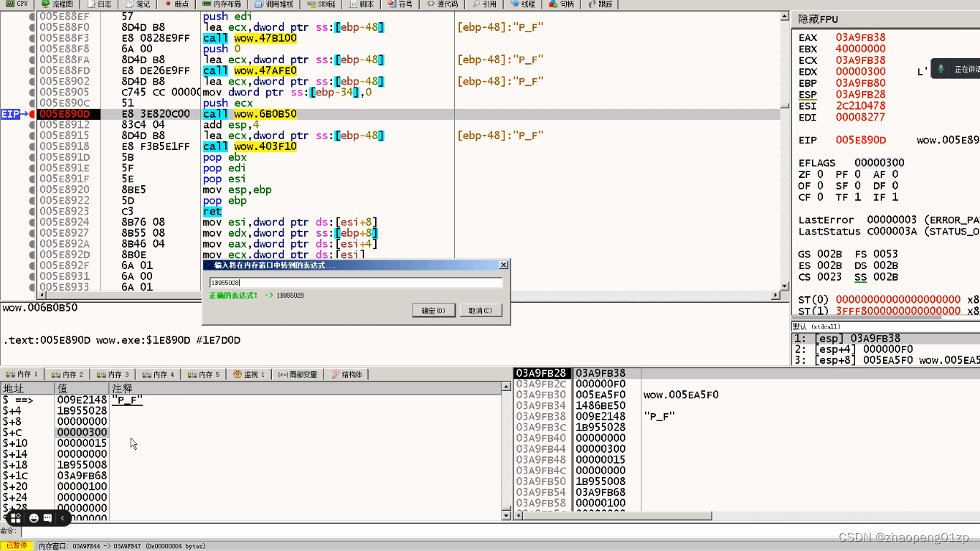Open the 引用 references tab

point(485,4)
